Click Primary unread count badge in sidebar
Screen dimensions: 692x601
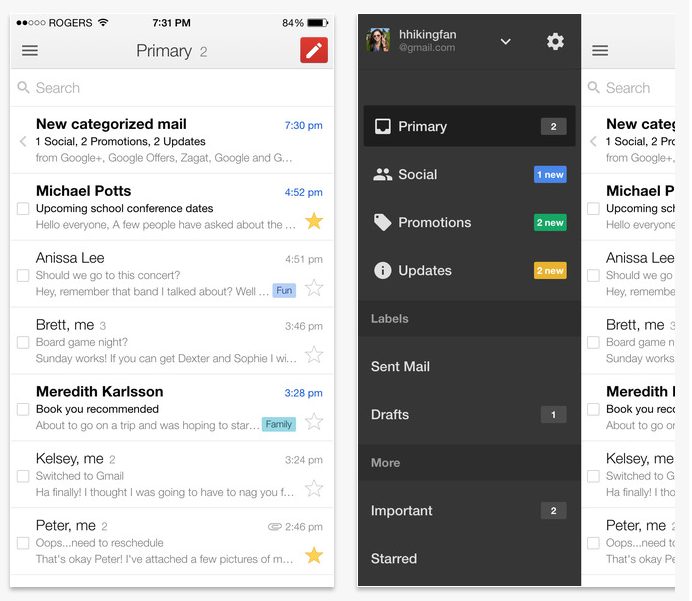point(553,127)
